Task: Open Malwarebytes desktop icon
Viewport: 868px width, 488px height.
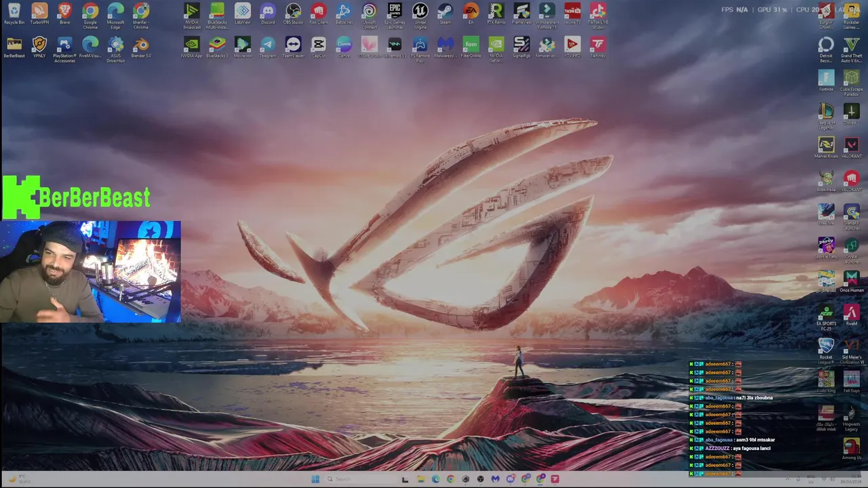Action: pyautogui.click(x=445, y=47)
